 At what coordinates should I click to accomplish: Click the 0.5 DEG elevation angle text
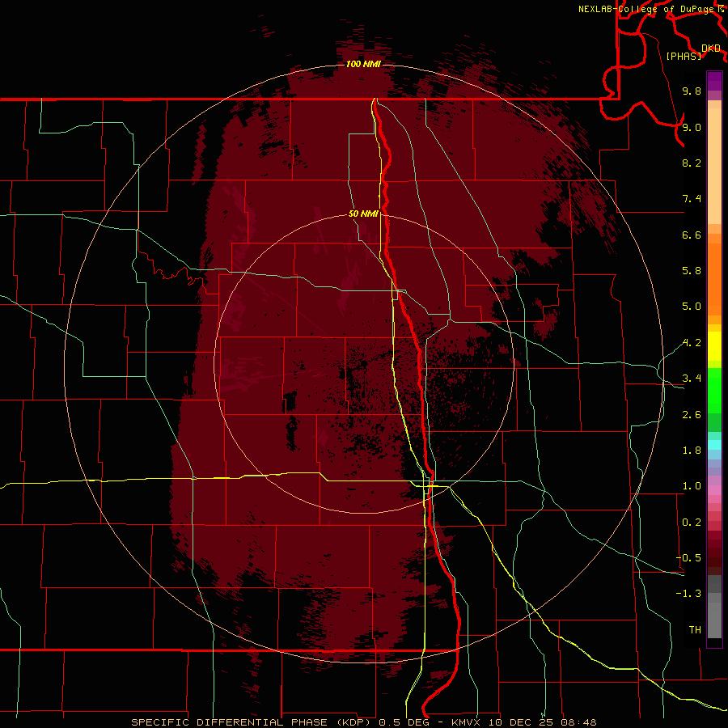pos(405,722)
